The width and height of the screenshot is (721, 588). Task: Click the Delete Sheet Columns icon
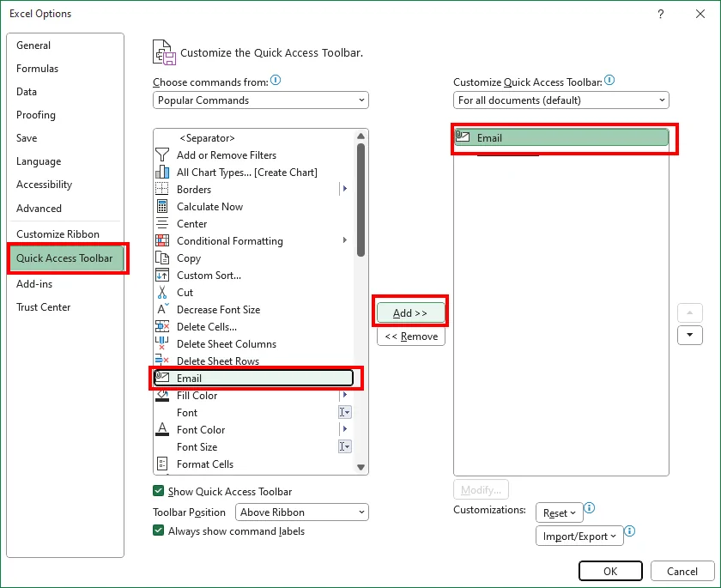coord(162,343)
